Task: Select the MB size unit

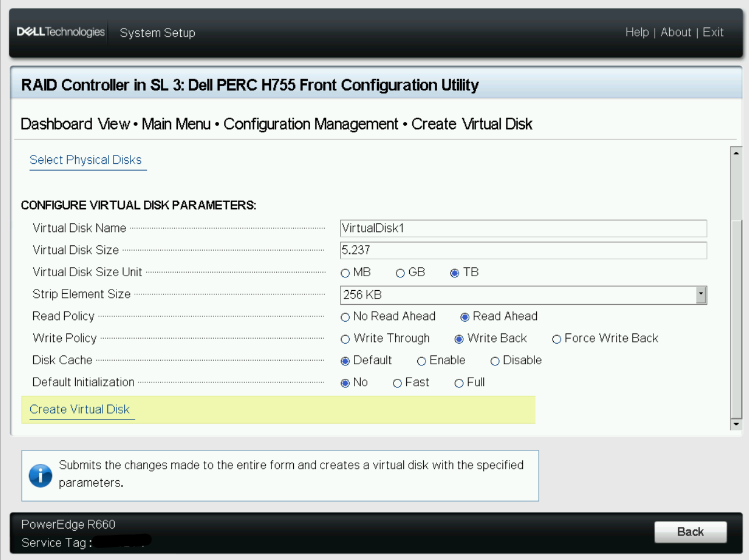Action: (345, 273)
